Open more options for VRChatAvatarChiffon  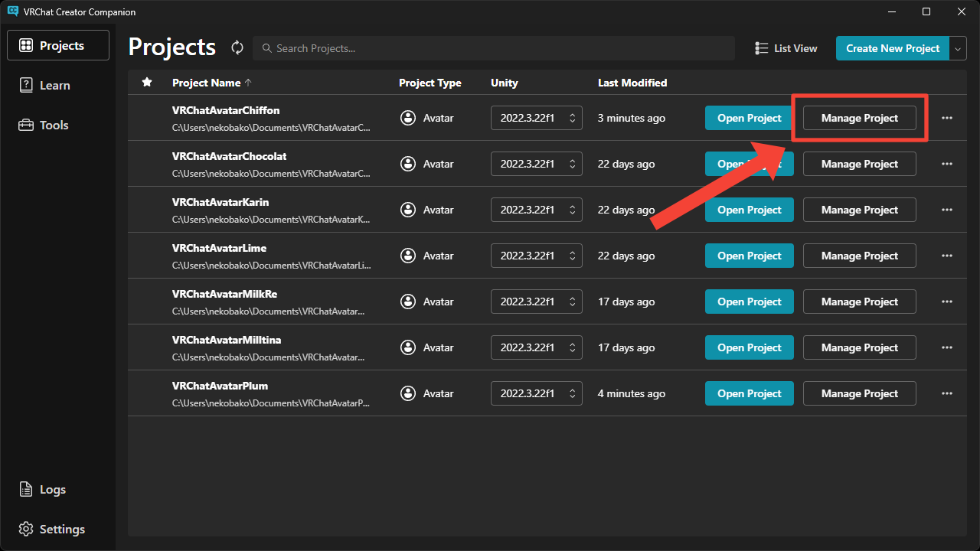[x=947, y=118]
